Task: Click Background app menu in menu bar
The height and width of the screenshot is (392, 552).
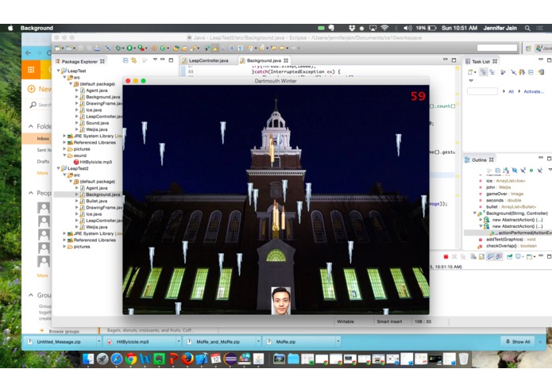Action: coord(37,28)
